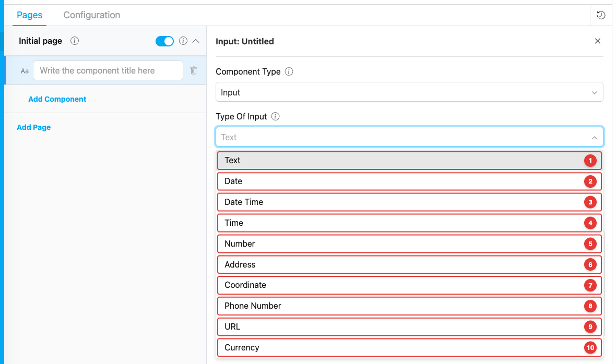Switch to the Configuration tab
616x364 pixels.
pyautogui.click(x=92, y=15)
